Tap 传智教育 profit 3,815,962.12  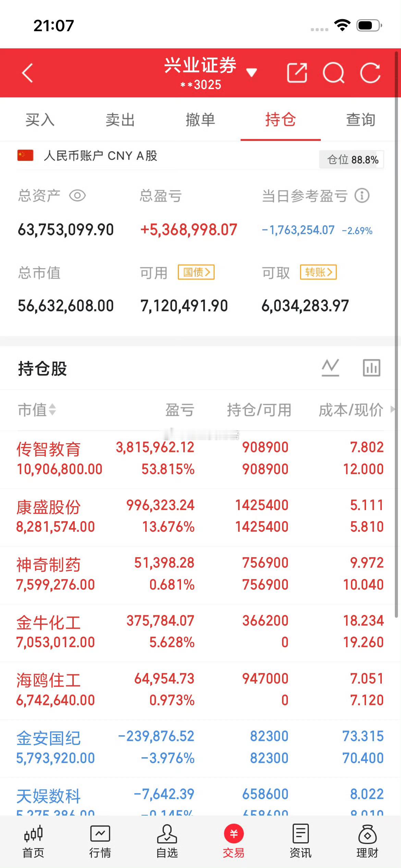[x=155, y=447]
